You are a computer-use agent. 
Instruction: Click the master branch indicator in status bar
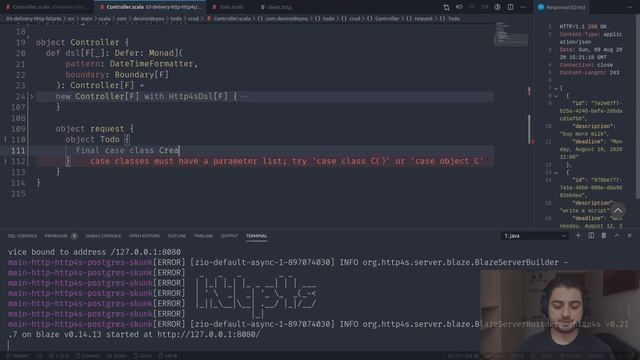[18, 356]
